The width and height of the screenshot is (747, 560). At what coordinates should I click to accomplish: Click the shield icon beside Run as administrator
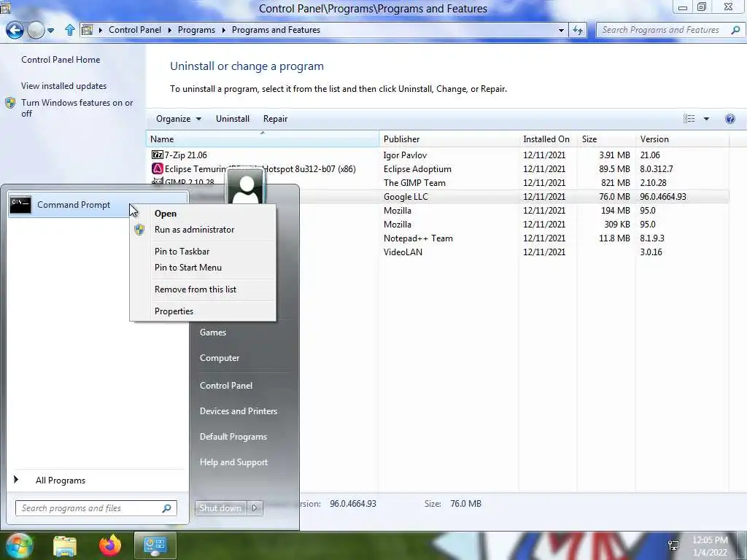[x=139, y=230]
